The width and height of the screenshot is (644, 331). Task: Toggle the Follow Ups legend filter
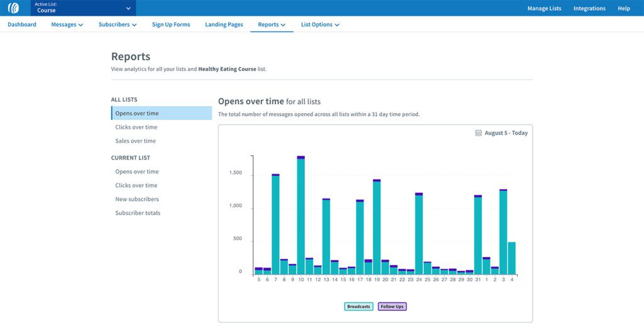392,307
